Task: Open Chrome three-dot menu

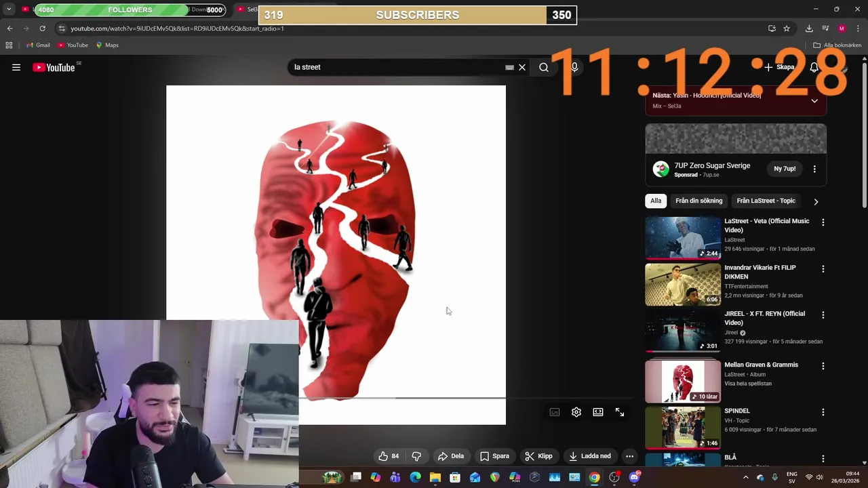Action: [x=859, y=28]
